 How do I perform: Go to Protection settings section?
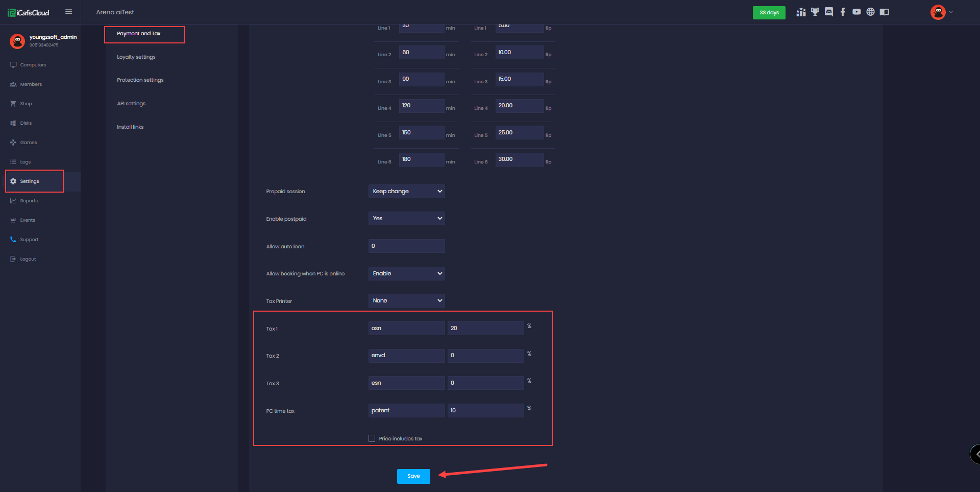pos(140,80)
